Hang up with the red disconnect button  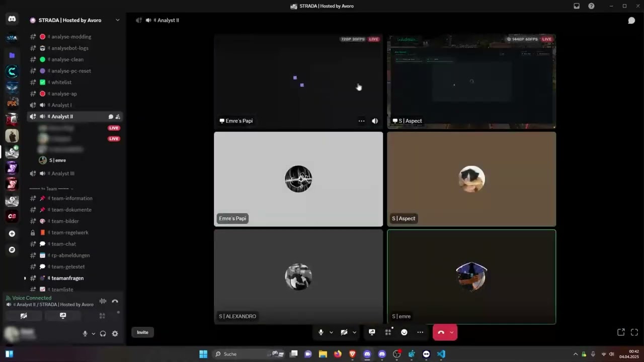click(441, 332)
